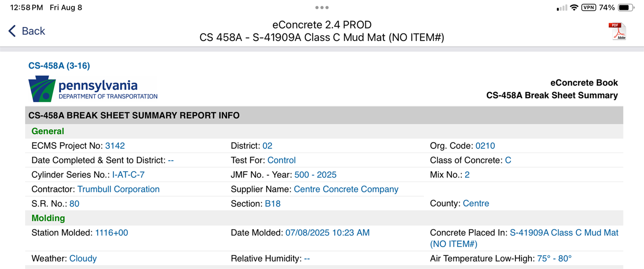Open the CS-458A (3-16) form link
Image resolution: width=644 pixels, height=269 pixels.
click(x=59, y=66)
